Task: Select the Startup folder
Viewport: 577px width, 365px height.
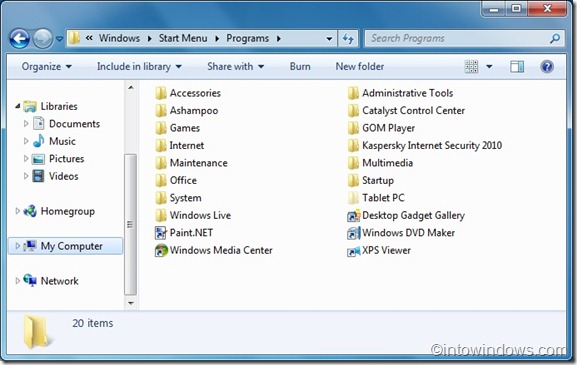Action: tap(371, 180)
